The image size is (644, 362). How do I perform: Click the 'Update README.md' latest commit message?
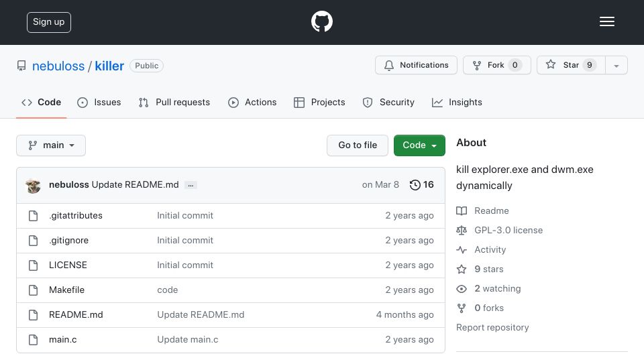pos(135,185)
